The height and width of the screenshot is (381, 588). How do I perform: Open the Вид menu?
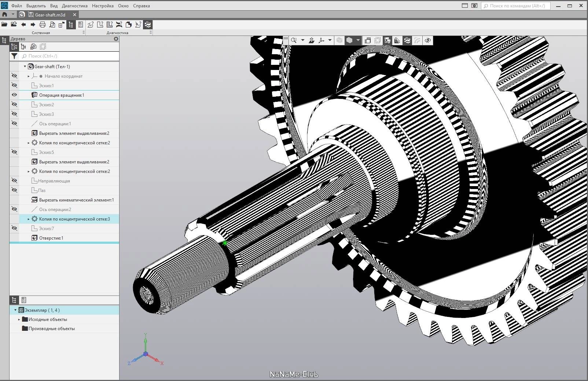point(54,6)
